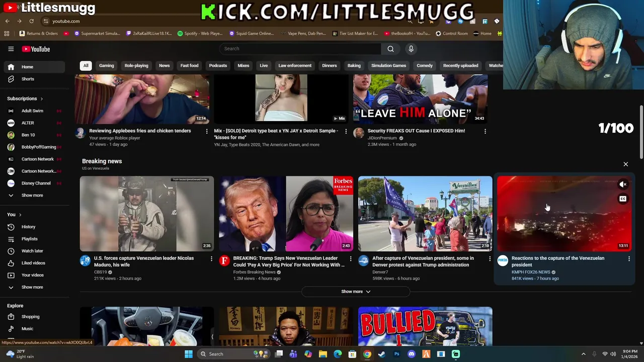
Task: Show hidden system tray icons
Action: click(584, 354)
